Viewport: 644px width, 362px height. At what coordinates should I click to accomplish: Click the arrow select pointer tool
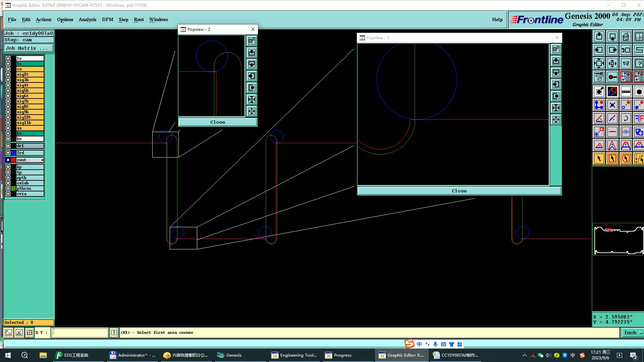[x=599, y=159]
